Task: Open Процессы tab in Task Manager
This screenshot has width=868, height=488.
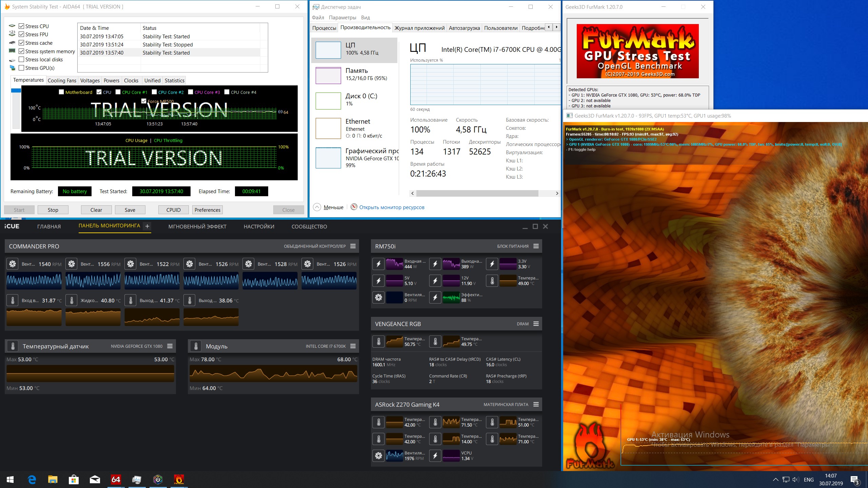Action: click(x=324, y=28)
